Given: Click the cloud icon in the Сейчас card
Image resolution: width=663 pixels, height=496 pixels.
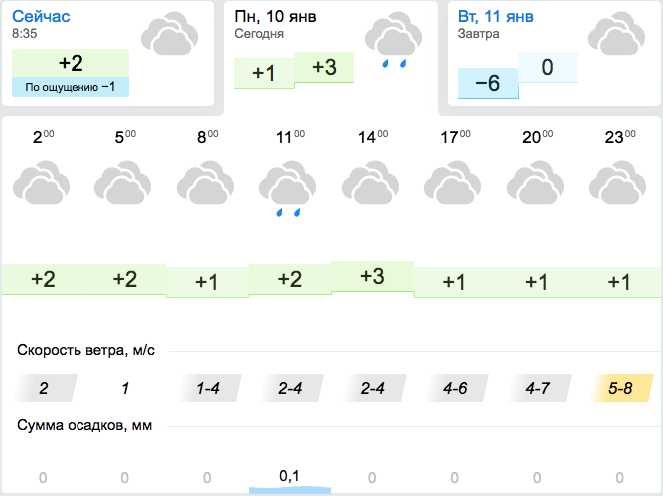Looking at the screenshot, I should tap(170, 36).
